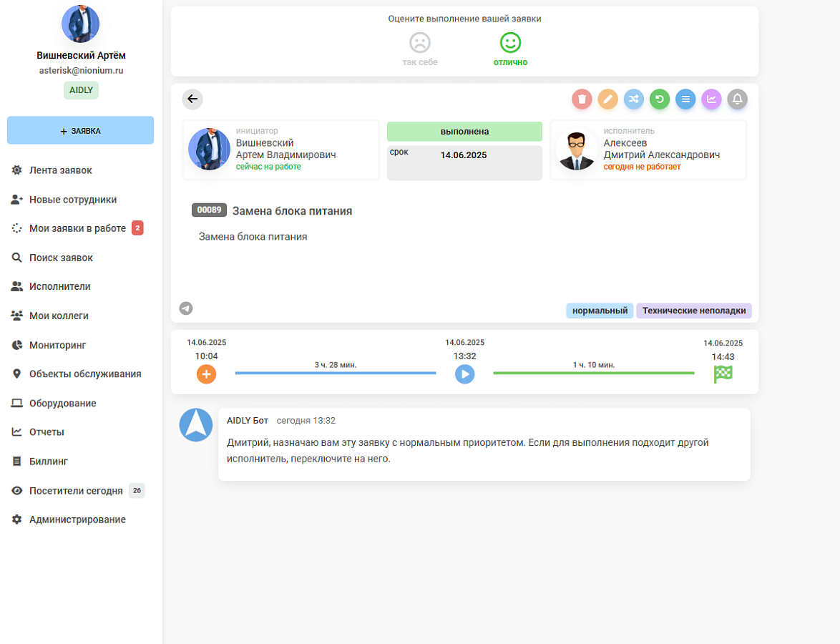The image size is (840, 644).
Task: Click the green reopen arrow icon
Action: pyautogui.click(x=660, y=99)
